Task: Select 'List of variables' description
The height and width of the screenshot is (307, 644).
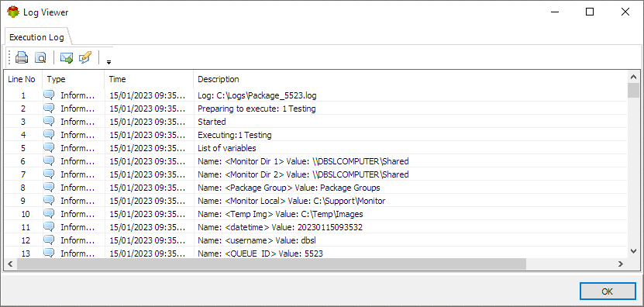Action: tap(227, 148)
